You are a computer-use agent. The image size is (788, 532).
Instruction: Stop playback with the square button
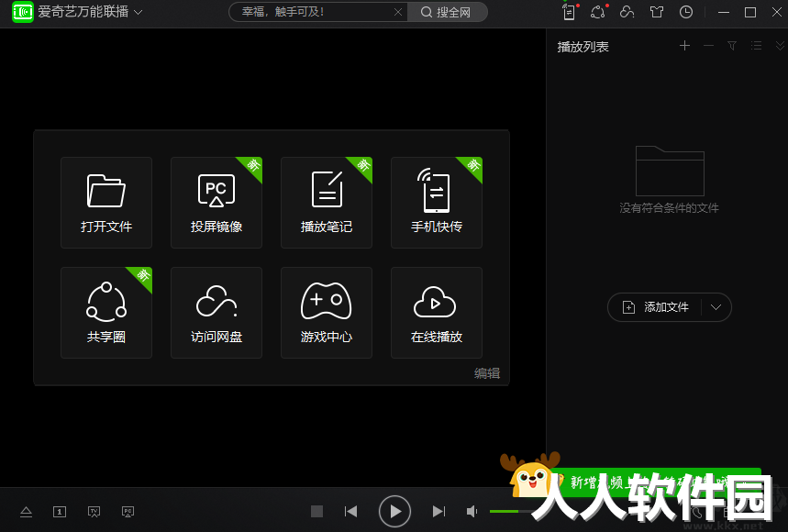(316, 512)
